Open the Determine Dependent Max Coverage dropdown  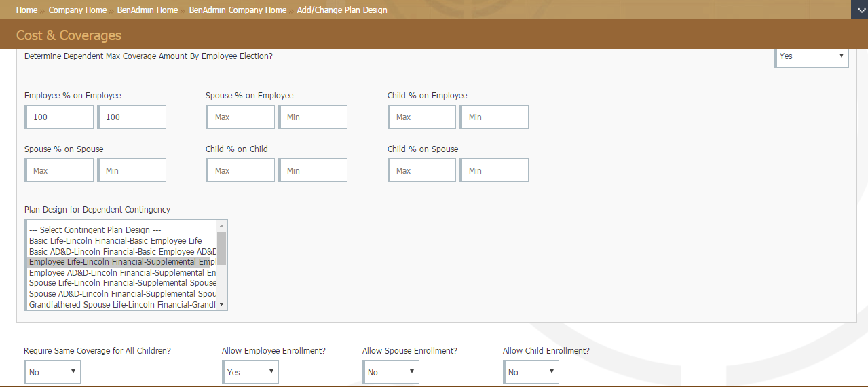tap(812, 56)
